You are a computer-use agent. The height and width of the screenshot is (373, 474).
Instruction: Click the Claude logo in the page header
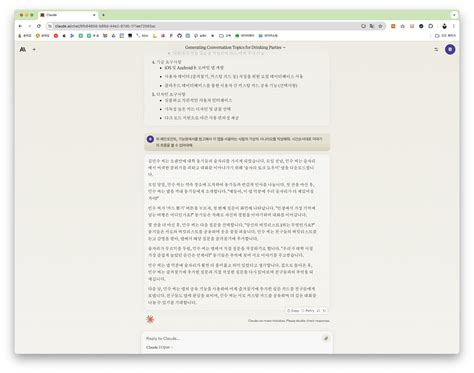23,49
